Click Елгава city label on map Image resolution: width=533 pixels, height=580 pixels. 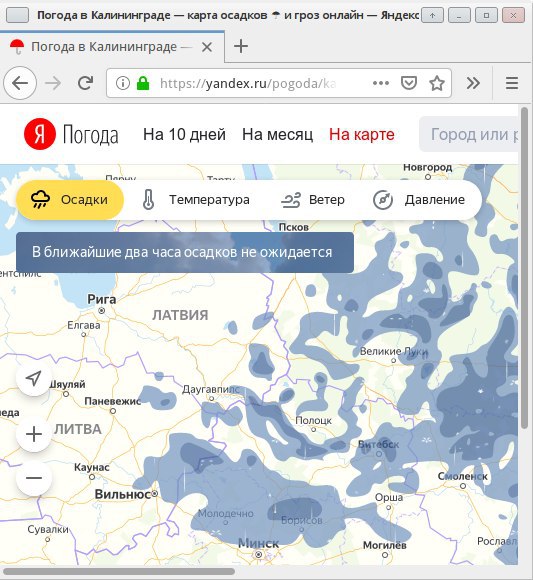tap(84, 325)
